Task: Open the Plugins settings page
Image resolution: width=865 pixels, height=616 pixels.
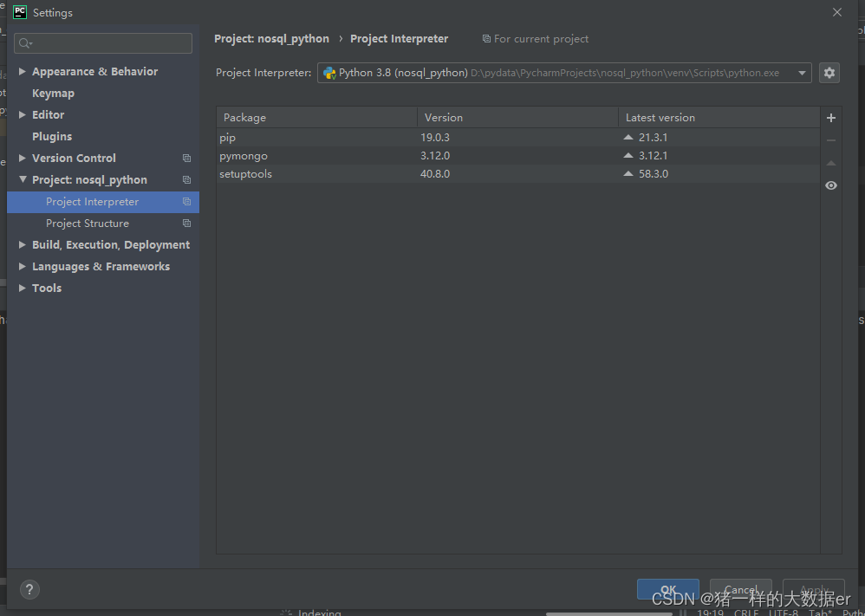Action: click(51, 136)
